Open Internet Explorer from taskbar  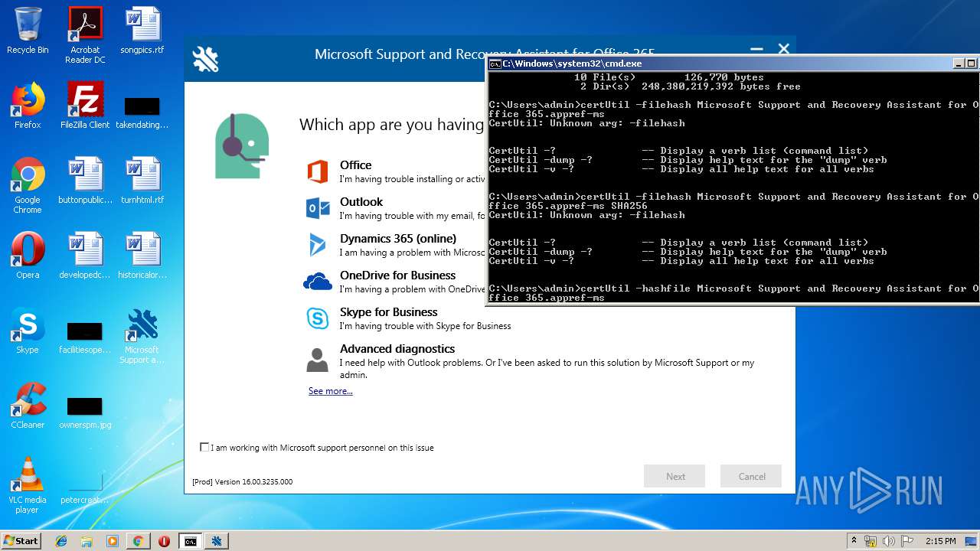[61, 541]
